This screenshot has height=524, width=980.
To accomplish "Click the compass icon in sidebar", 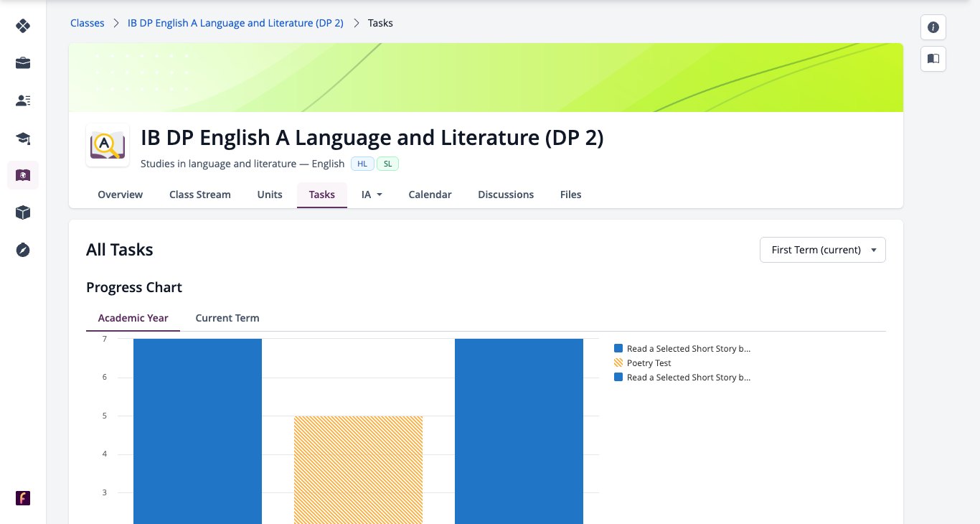I will [23, 250].
